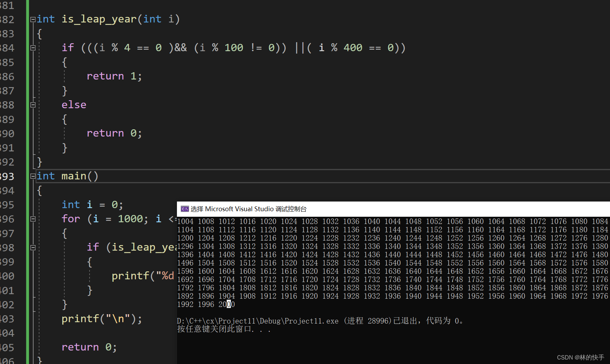Click year 2000 in console output
Image resolution: width=610 pixels, height=364 pixels.
pyautogui.click(x=227, y=304)
